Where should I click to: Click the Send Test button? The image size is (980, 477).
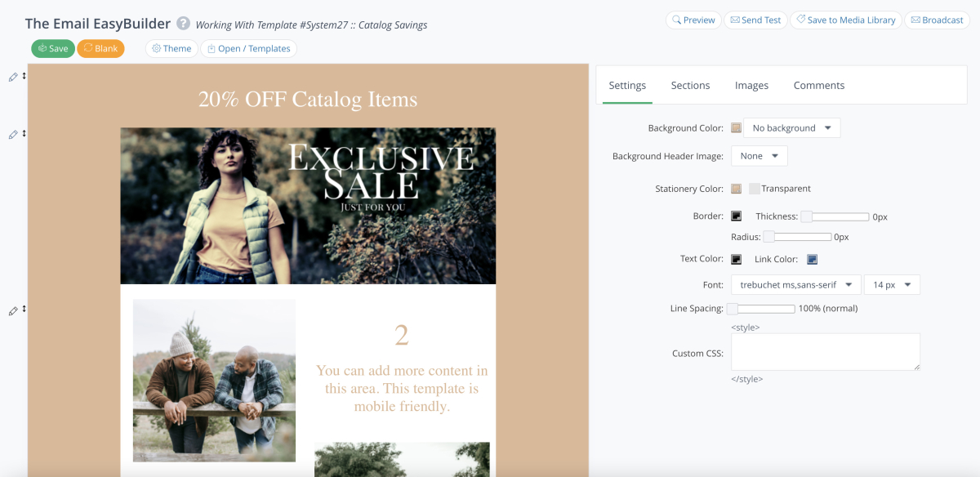755,20
